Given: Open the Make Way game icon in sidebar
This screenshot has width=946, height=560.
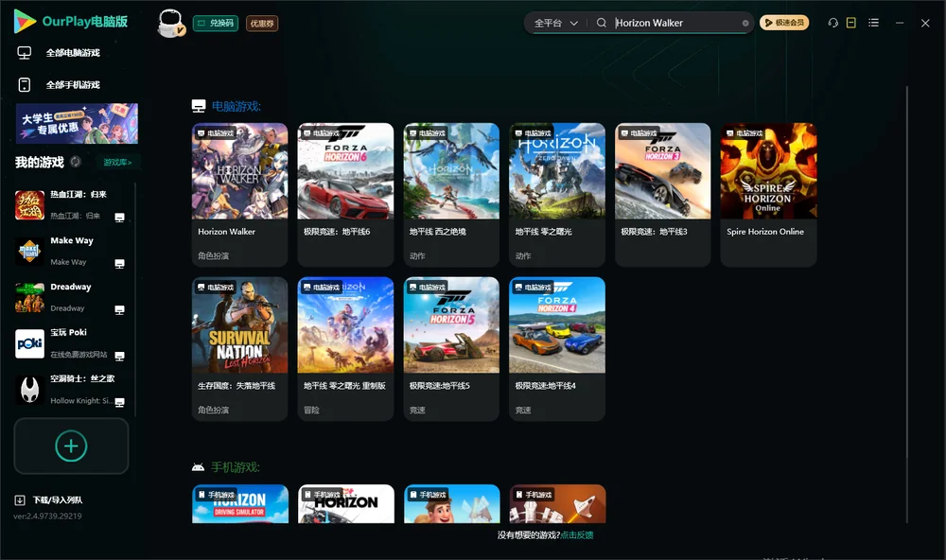Looking at the screenshot, I should (x=29, y=251).
